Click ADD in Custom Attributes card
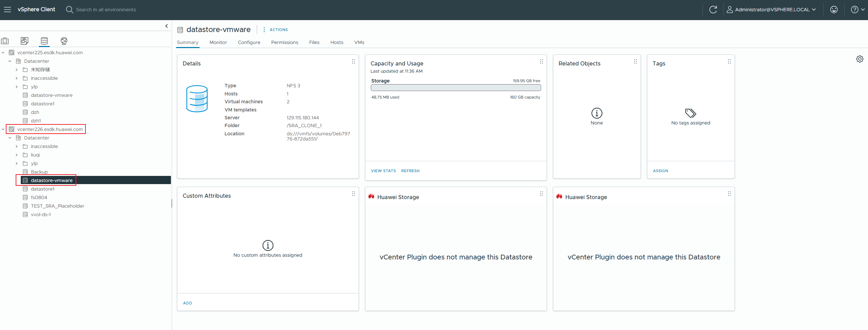This screenshot has height=330, width=868. pyautogui.click(x=188, y=303)
